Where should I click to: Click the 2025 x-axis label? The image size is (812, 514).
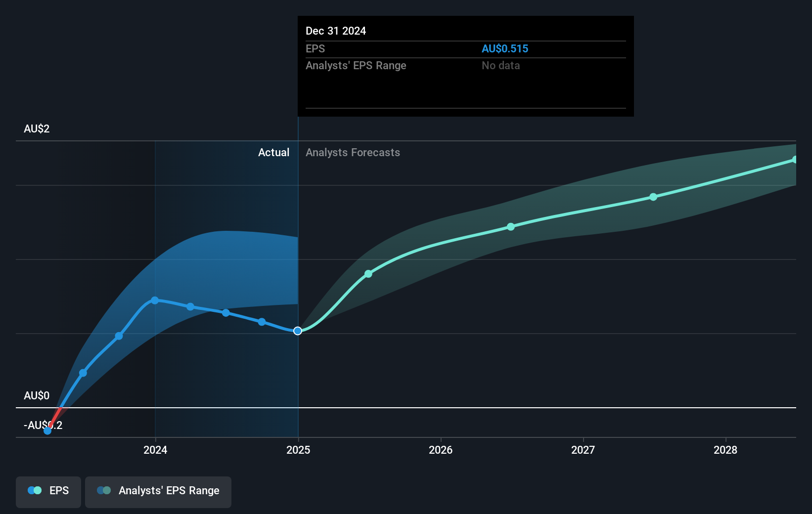coord(298,450)
